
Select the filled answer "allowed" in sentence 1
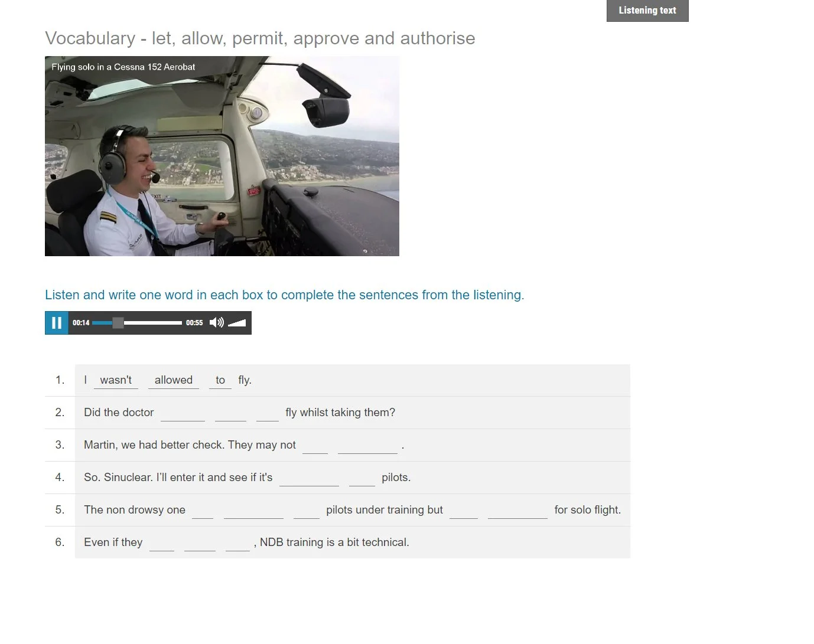tap(173, 380)
